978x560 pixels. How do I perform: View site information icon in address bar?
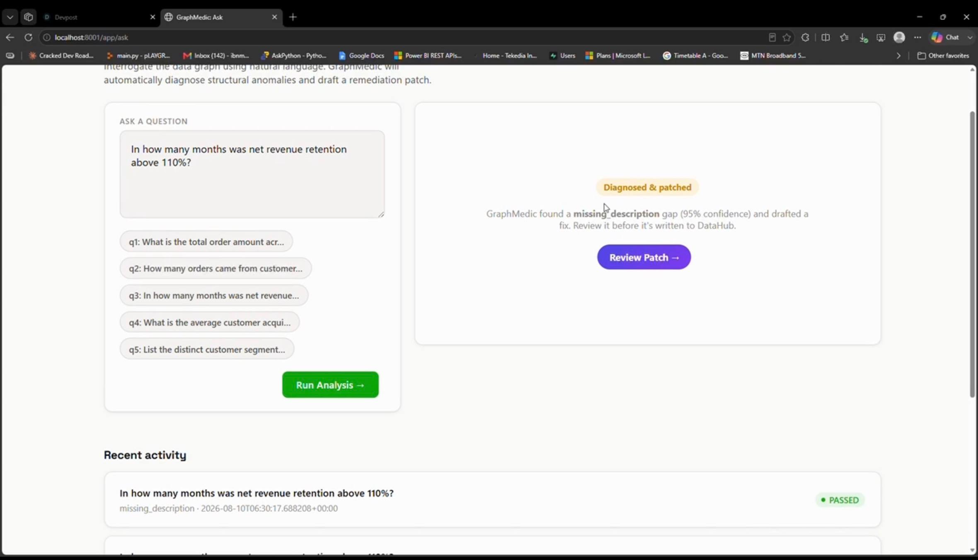tap(47, 37)
